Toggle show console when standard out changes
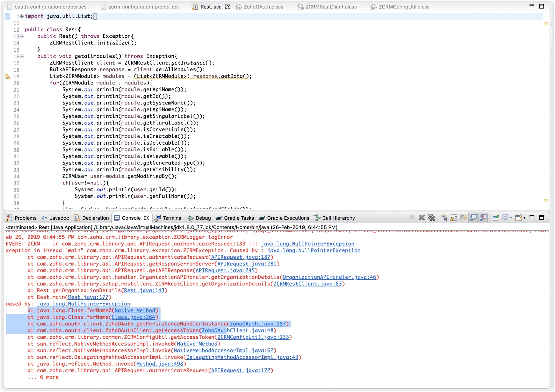The width and height of the screenshot is (555, 392). pyautogui.click(x=473, y=218)
